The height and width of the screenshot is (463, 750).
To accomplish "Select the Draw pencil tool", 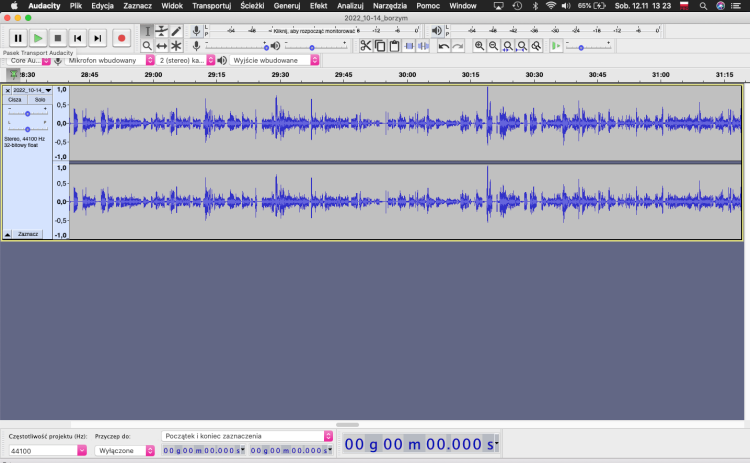I will coord(176,31).
